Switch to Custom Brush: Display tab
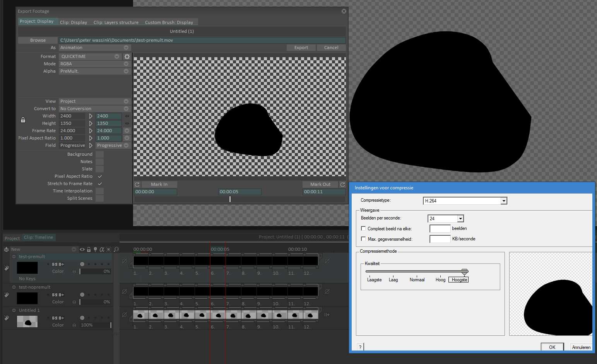597x364 pixels. [169, 22]
